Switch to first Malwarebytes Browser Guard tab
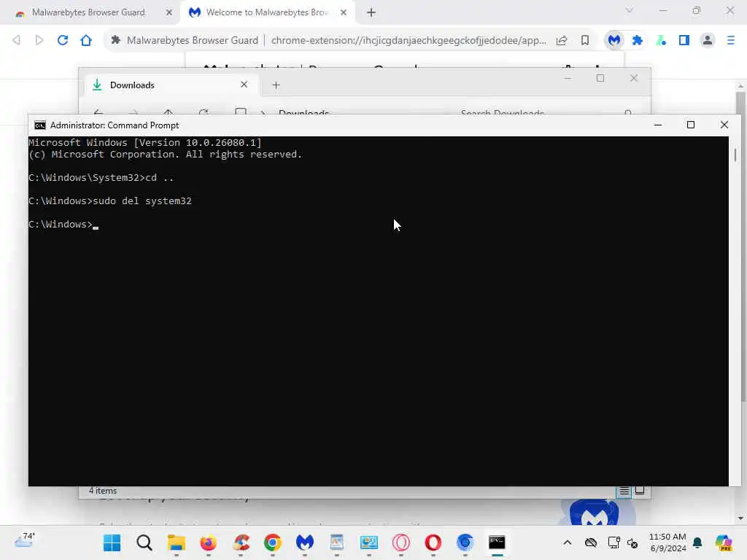Viewport: 747px width, 560px height. point(88,12)
